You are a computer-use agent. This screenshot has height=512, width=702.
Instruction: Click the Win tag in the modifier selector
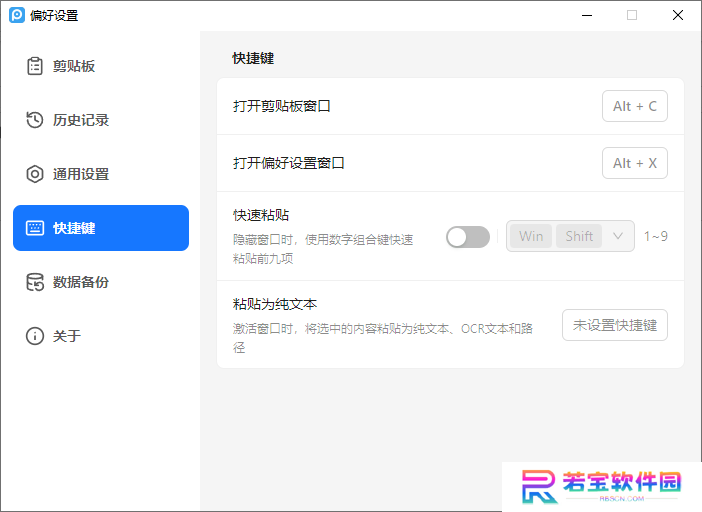click(531, 236)
